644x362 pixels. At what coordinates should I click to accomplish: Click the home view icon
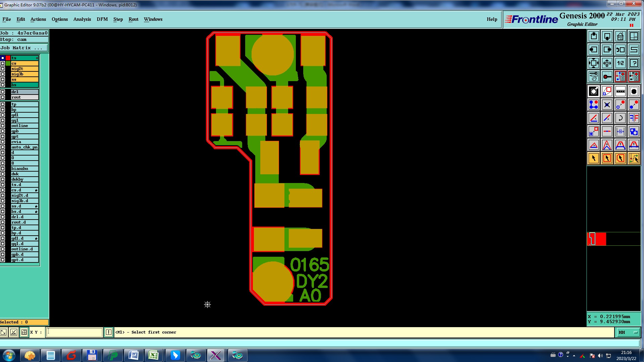pos(620,36)
